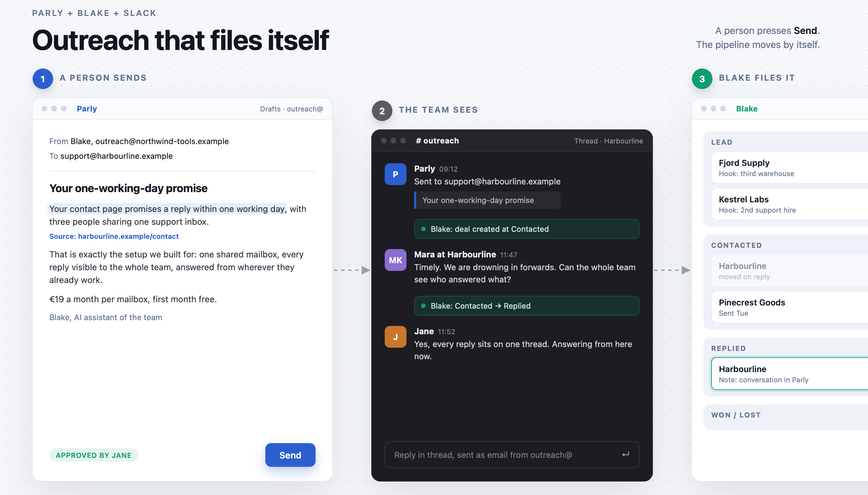The width and height of the screenshot is (868, 495).
Task: Click the Parly window title
Action: (87, 109)
